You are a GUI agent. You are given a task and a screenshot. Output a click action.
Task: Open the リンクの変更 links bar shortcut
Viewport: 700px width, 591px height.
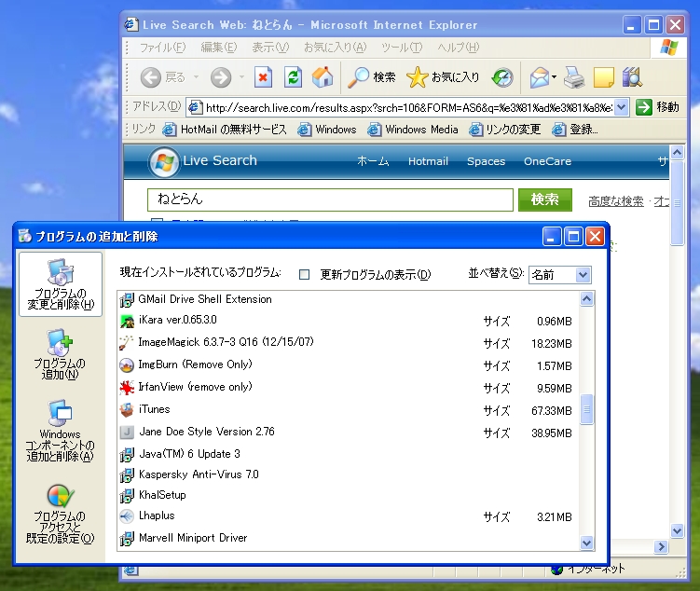(505, 130)
